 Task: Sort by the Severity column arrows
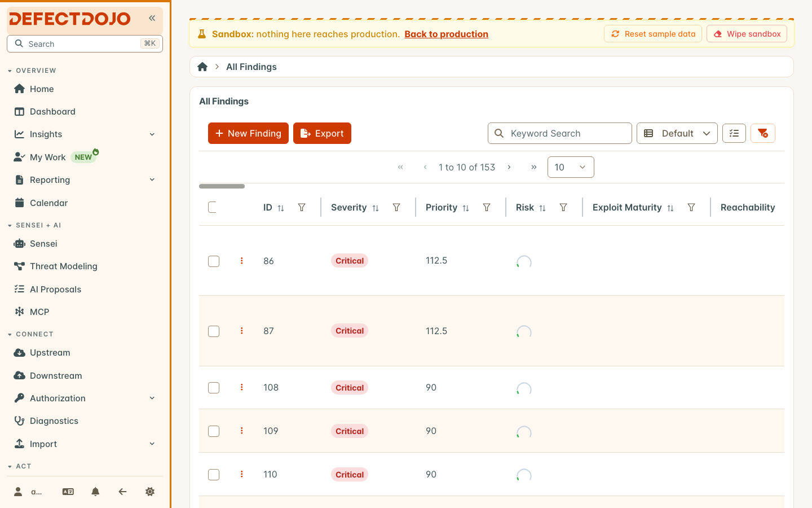coord(376,208)
